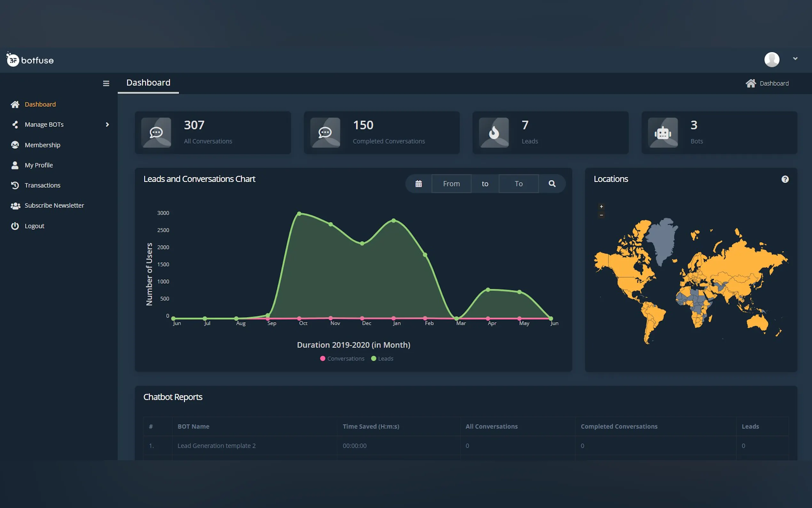
Task: Zoom in the map with plus button
Action: tap(601, 206)
